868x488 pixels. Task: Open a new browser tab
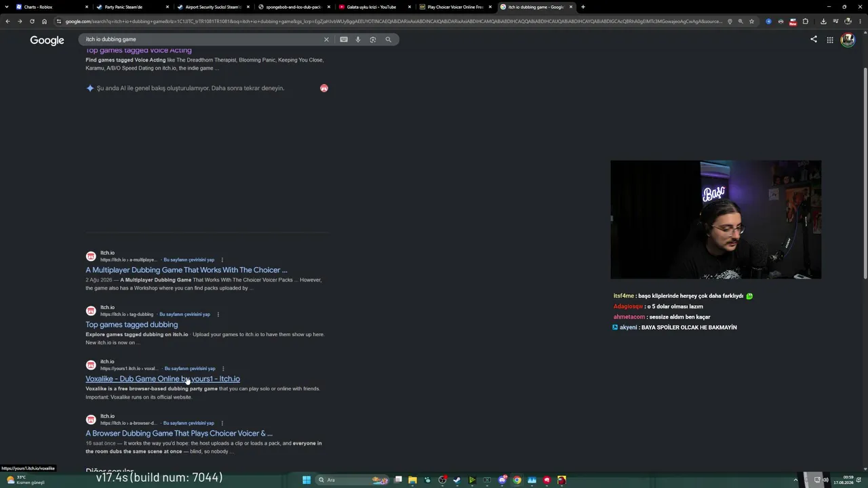click(583, 7)
